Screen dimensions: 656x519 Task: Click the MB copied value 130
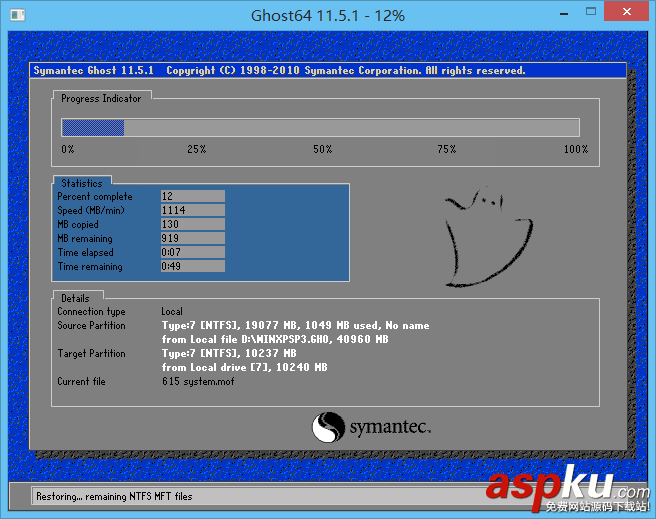pyautogui.click(x=193, y=224)
